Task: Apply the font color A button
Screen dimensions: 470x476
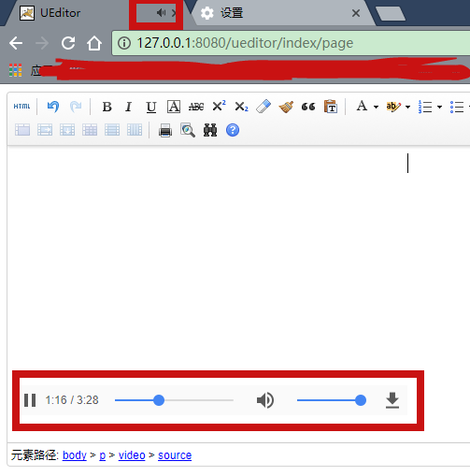Action: [362, 106]
